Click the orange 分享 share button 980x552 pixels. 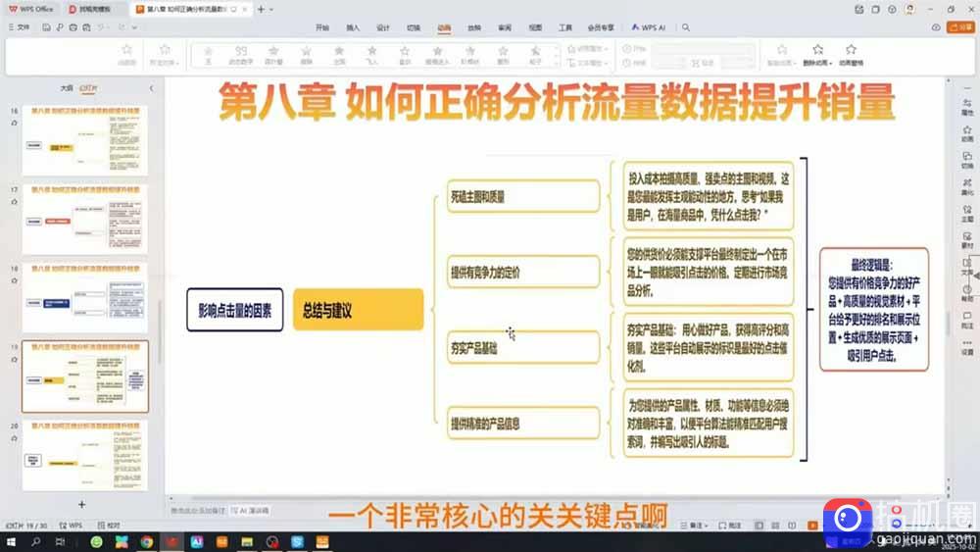tap(961, 27)
